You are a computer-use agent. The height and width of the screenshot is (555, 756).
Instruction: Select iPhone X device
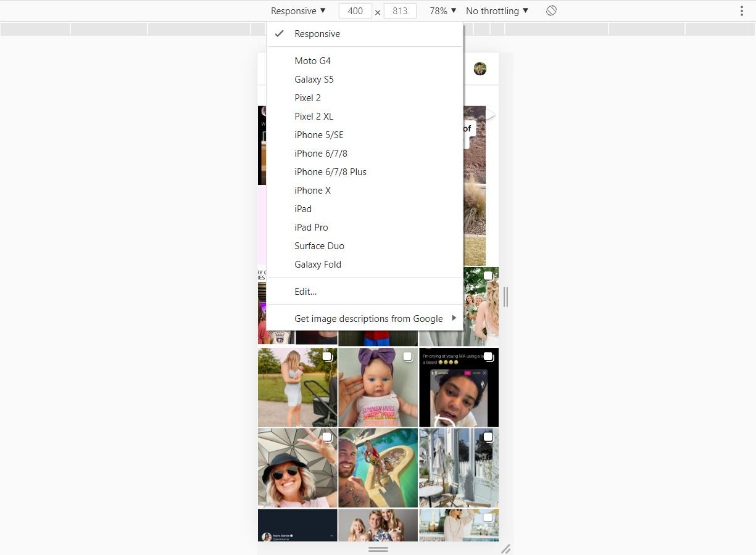(x=365, y=190)
